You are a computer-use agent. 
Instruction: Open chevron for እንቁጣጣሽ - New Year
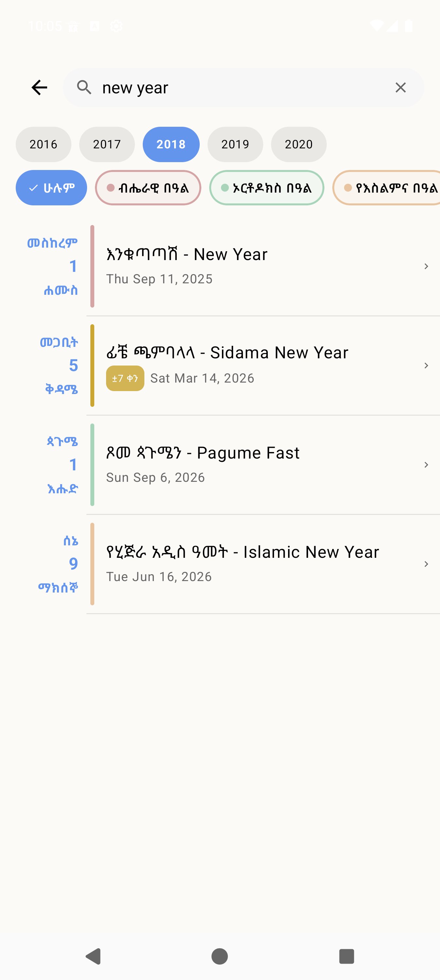(x=426, y=266)
